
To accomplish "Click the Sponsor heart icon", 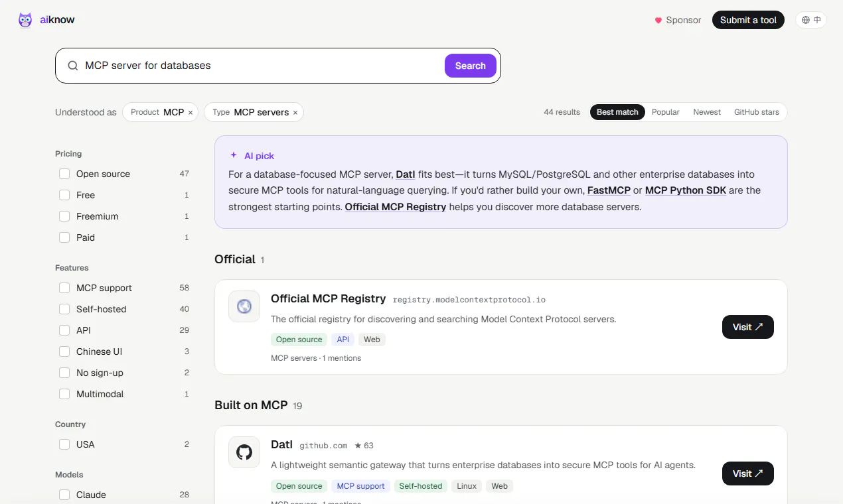I will click(658, 21).
